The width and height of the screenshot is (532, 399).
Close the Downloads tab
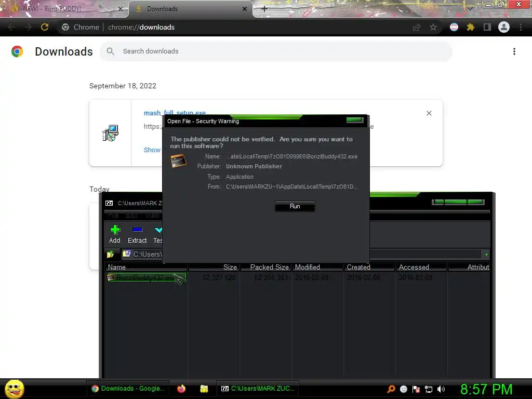coord(245,9)
